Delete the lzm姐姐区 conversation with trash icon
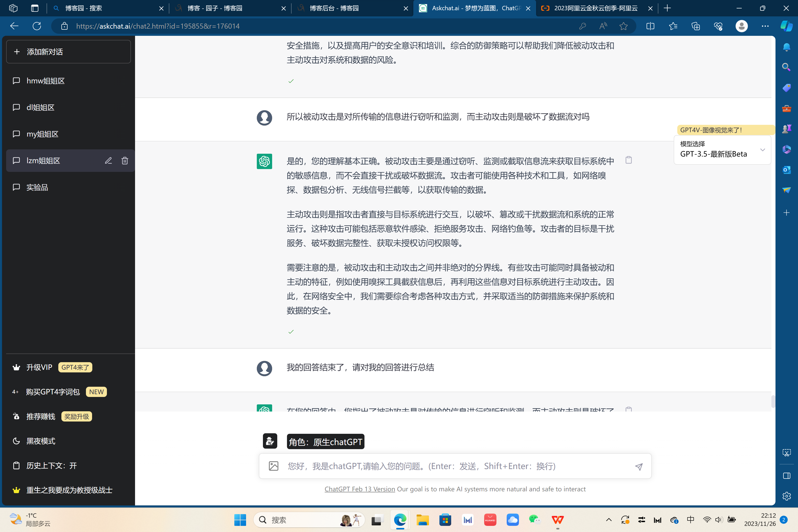This screenshot has height=532, width=798. click(125, 161)
